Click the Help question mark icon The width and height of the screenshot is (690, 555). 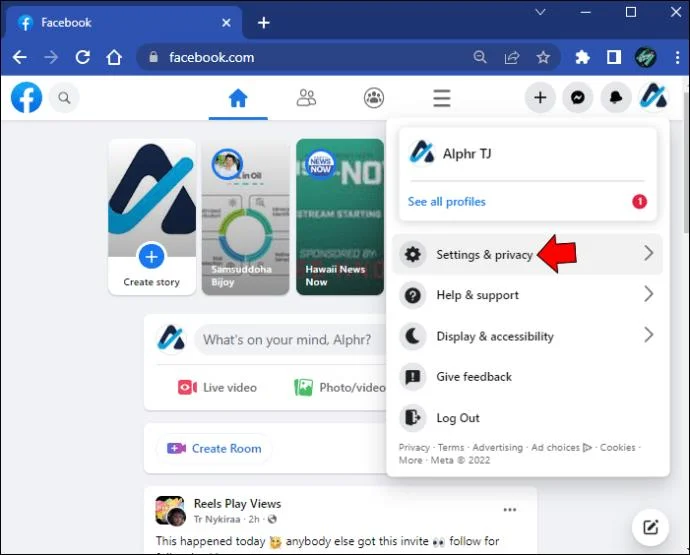tap(413, 295)
